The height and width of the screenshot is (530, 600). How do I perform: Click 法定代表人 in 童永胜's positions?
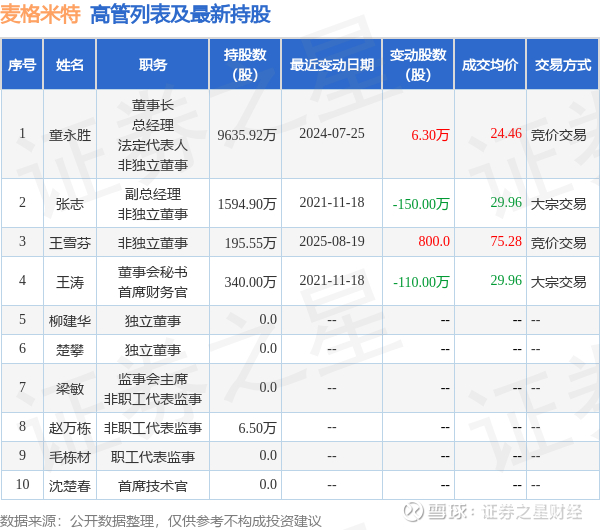153,145
